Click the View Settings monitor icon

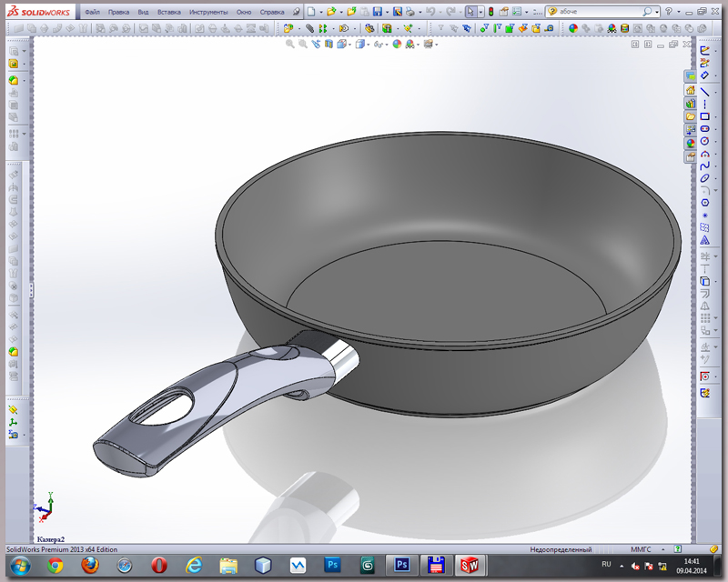(428, 44)
